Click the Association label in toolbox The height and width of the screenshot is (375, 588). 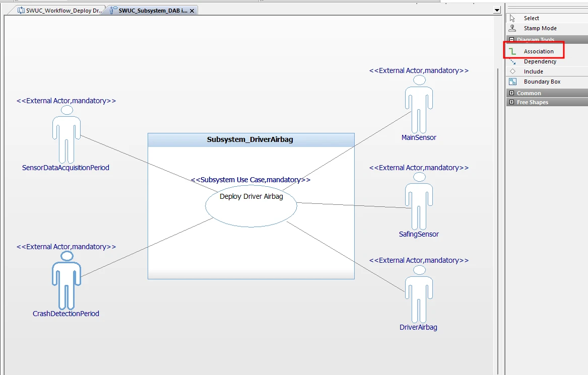539,51
